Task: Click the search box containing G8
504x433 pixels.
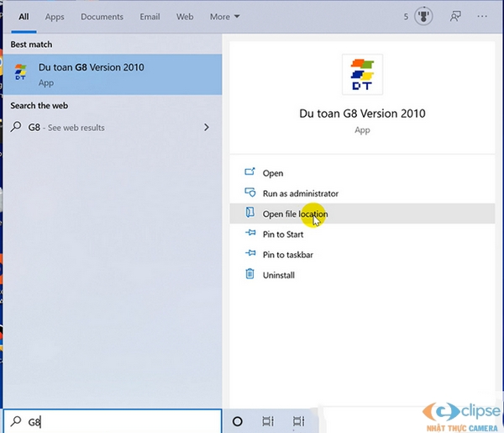Action: coord(113,421)
